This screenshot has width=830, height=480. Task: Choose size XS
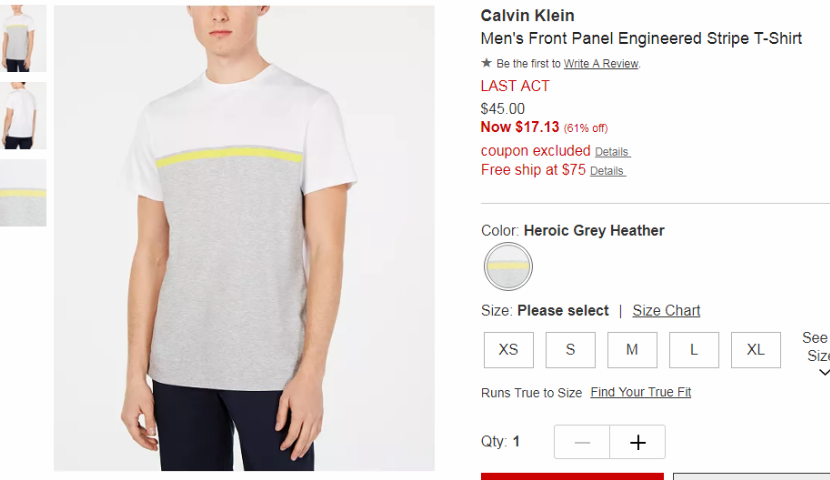509,350
